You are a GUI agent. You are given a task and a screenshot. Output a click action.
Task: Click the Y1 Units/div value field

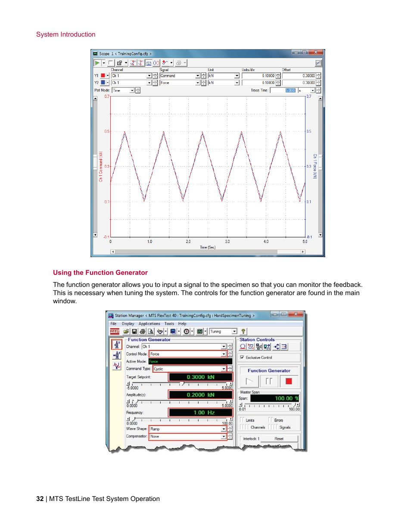258,76
